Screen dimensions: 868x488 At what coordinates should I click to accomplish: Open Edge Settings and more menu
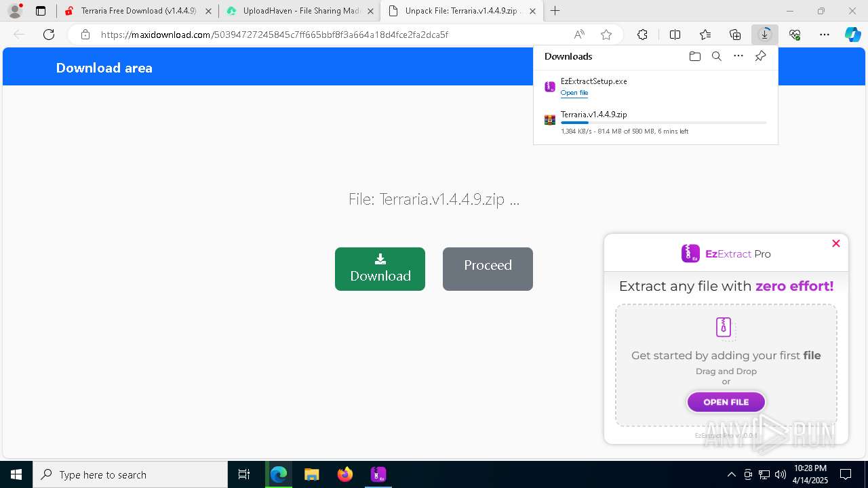point(825,35)
